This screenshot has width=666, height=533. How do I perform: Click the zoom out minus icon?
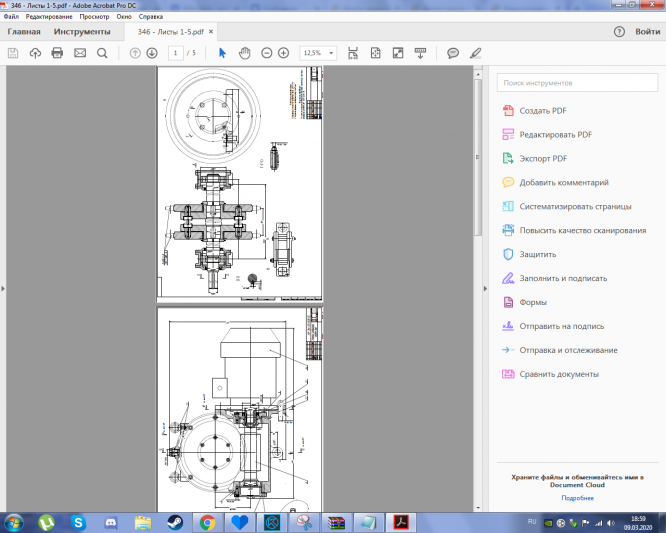(266, 53)
